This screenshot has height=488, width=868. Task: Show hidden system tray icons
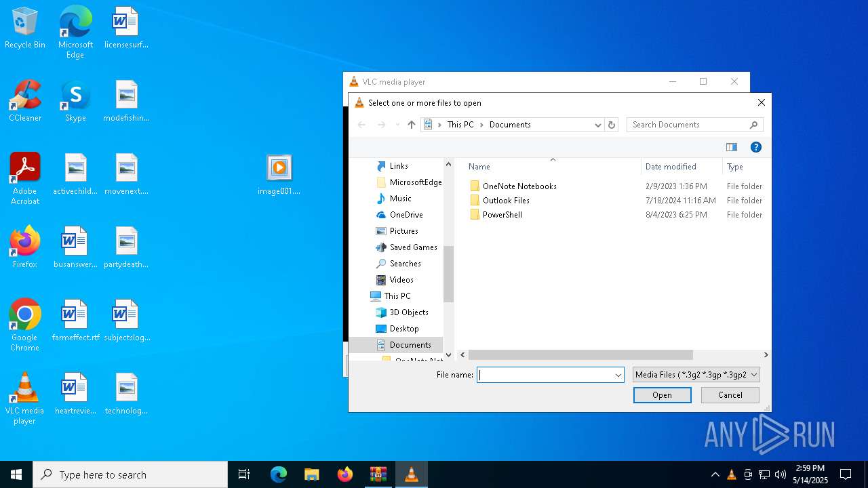point(715,474)
